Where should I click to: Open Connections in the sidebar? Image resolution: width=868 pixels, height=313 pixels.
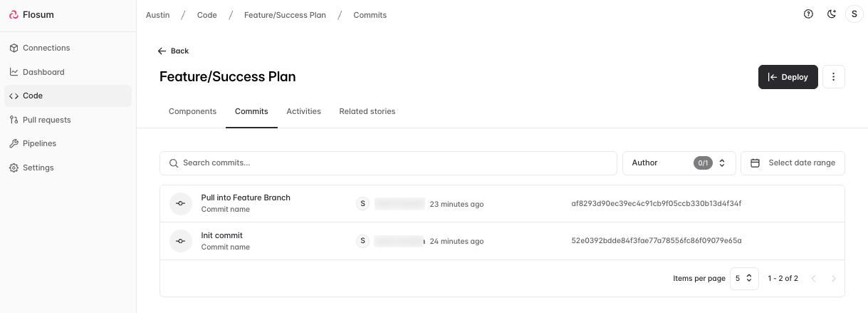pyautogui.click(x=46, y=48)
